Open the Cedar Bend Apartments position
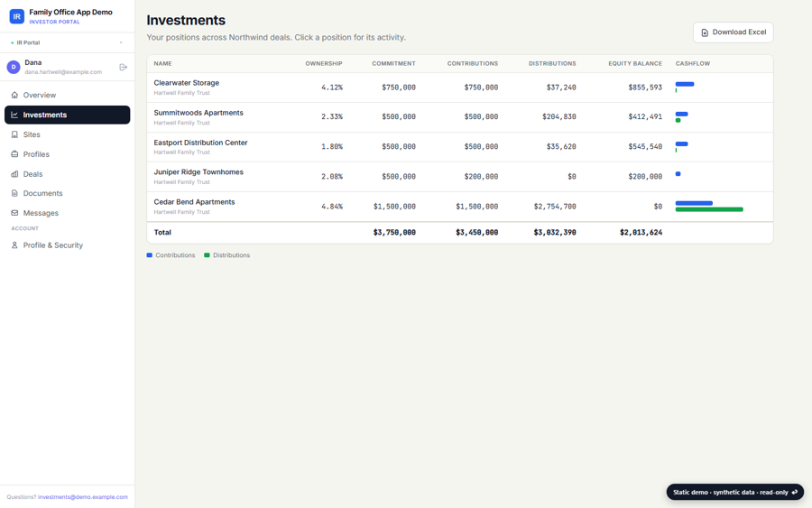This screenshot has height=508, width=812. [460, 207]
